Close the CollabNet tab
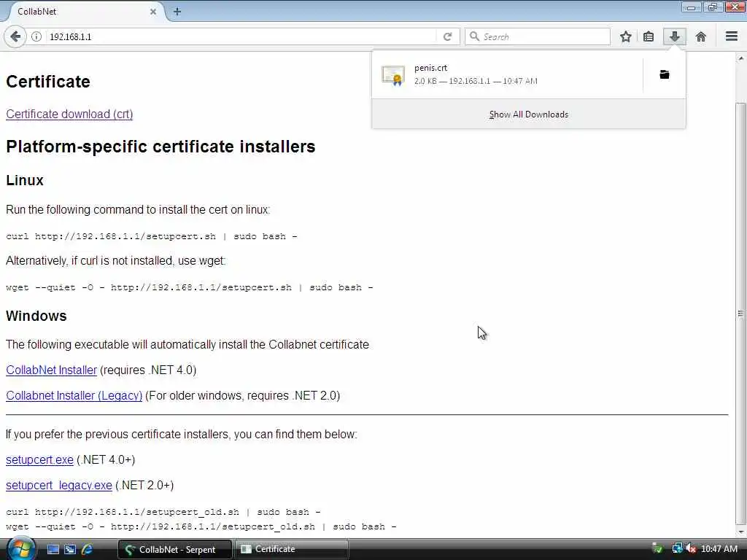The height and width of the screenshot is (560, 747). pos(153,12)
